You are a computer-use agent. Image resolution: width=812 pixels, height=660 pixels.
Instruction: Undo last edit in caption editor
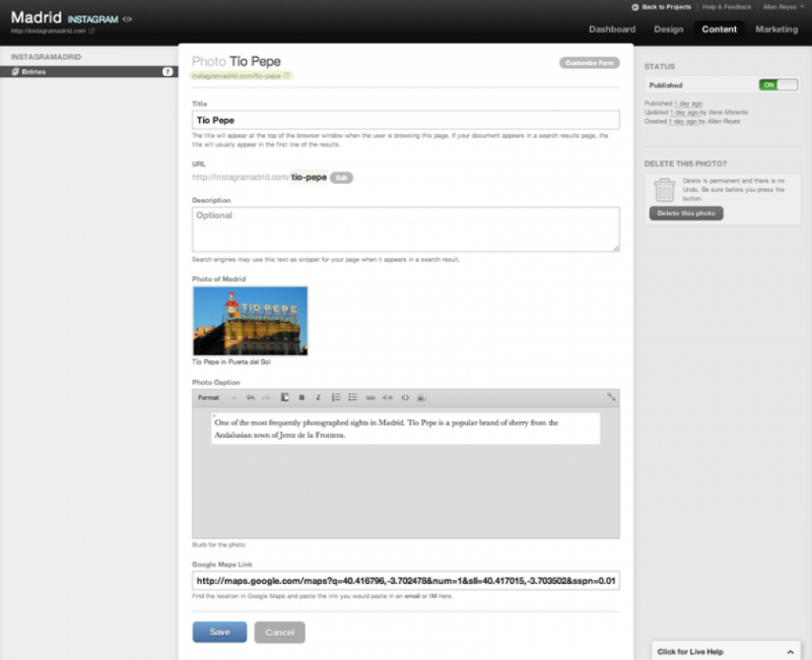(250, 397)
